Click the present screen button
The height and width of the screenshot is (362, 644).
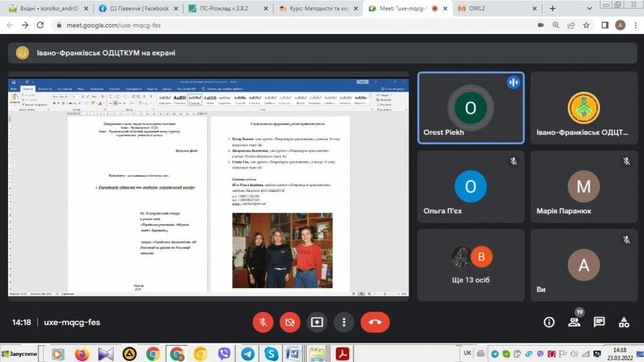(x=317, y=322)
